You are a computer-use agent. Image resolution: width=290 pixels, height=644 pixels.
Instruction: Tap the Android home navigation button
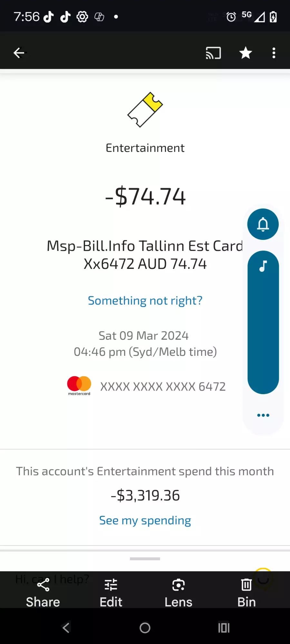[x=145, y=628]
